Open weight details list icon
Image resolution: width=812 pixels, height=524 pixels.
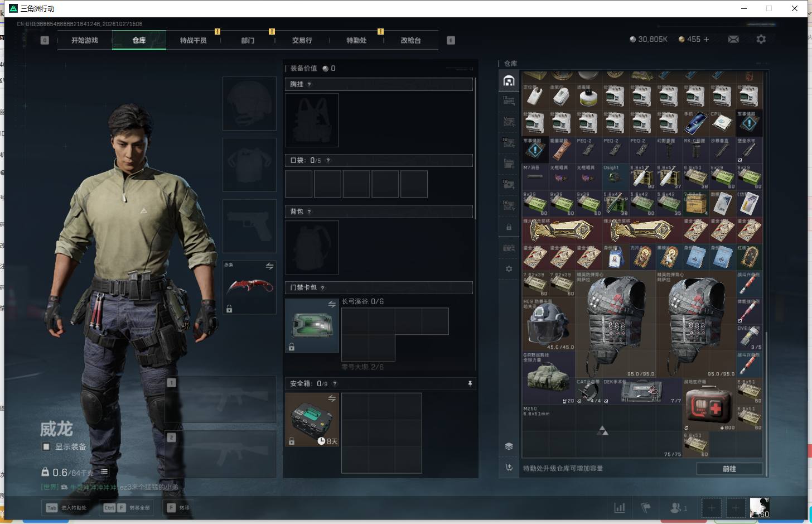pyautogui.click(x=104, y=472)
